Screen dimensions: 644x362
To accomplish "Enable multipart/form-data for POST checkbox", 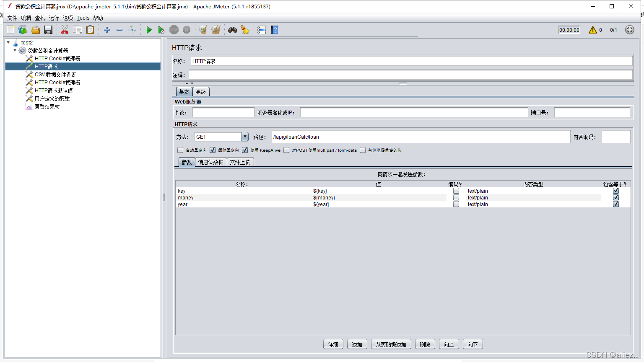I will coord(286,150).
